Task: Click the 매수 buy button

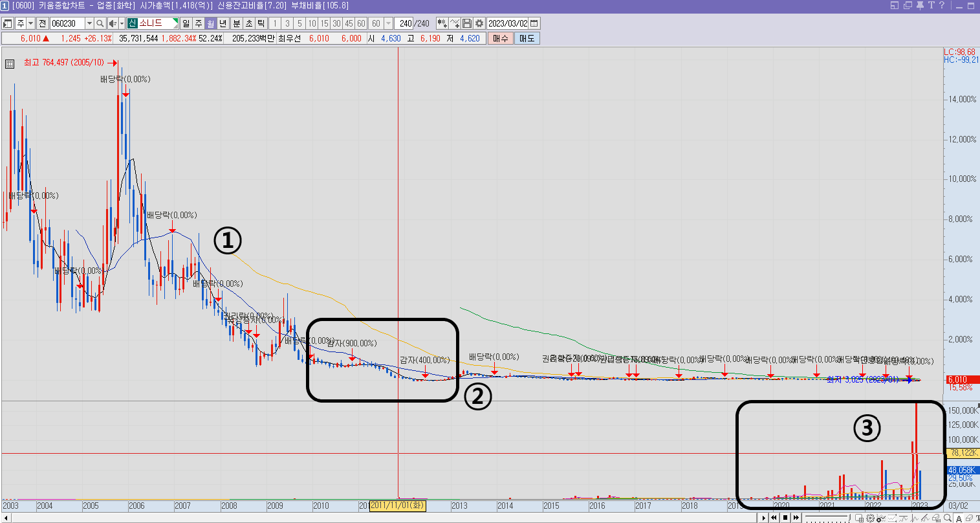Action: tap(500, 38)
